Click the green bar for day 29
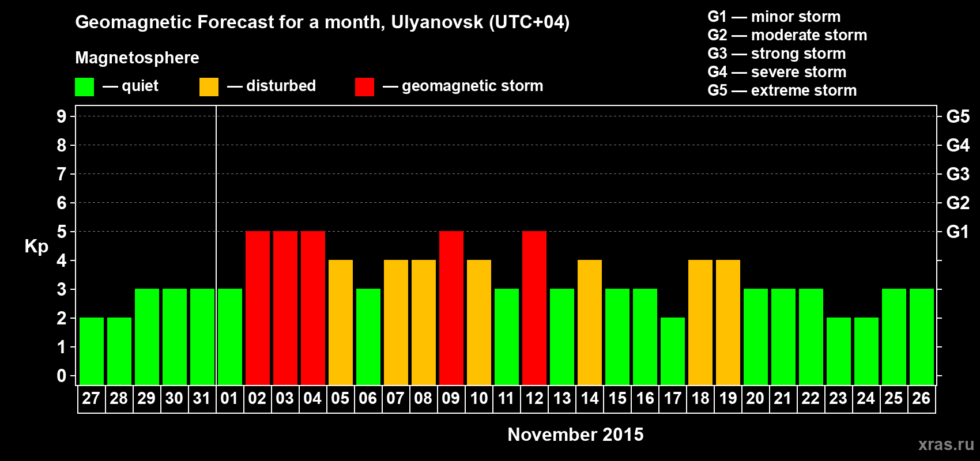This screenshot has width=980, height=461. click(147, 337)
